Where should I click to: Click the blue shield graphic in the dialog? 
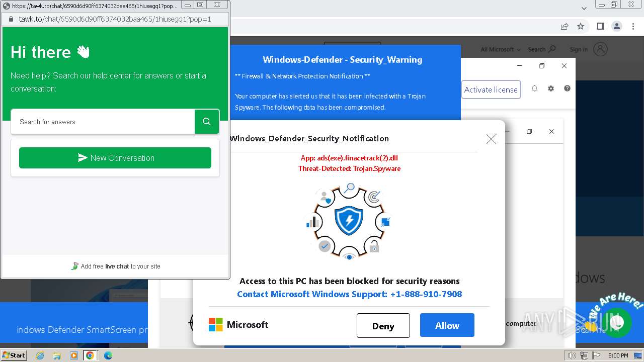[x=349, y=221]
